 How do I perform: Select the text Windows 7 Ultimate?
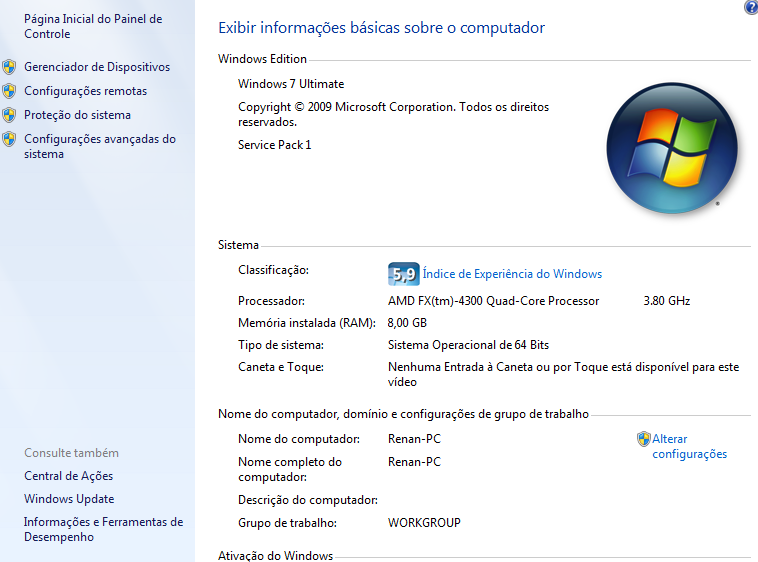(291, 84)
